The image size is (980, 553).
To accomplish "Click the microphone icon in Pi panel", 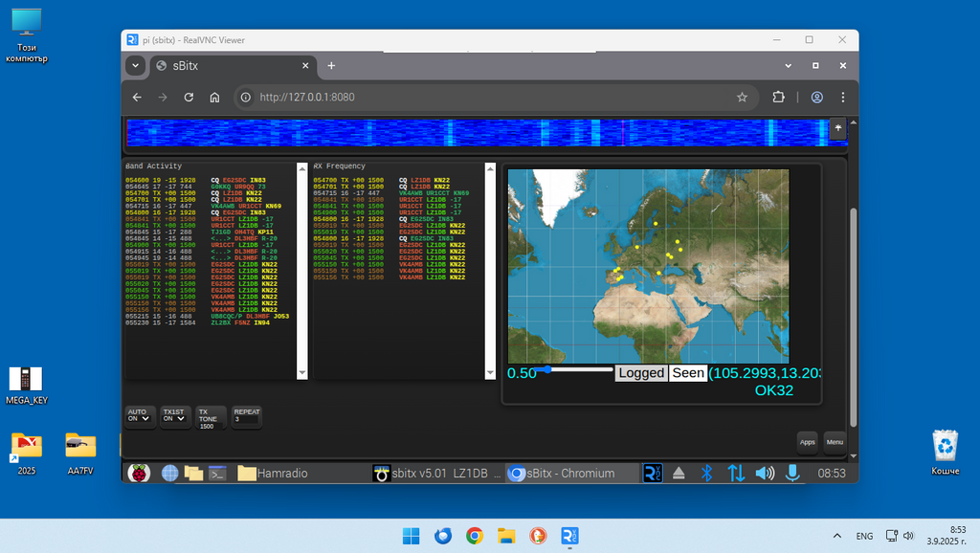I will (x=792, y=473).
